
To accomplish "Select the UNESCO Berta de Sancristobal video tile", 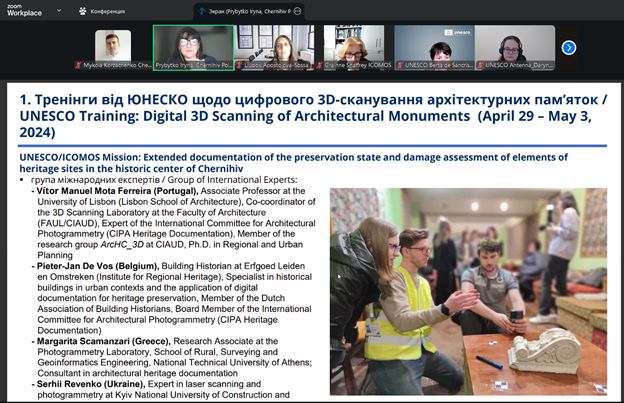I will pos(434,46).
